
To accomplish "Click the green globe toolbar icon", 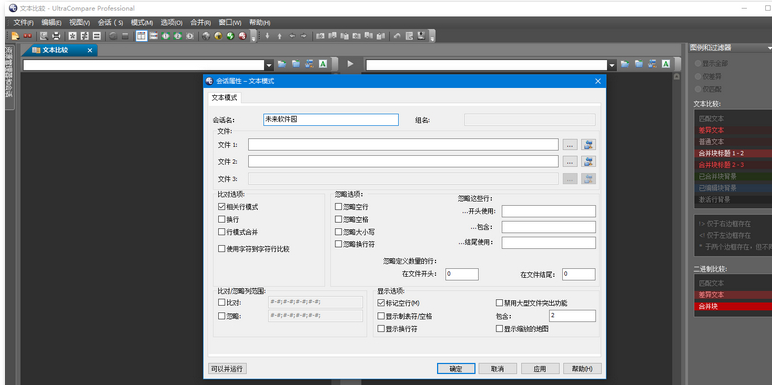I will (230, 35).
